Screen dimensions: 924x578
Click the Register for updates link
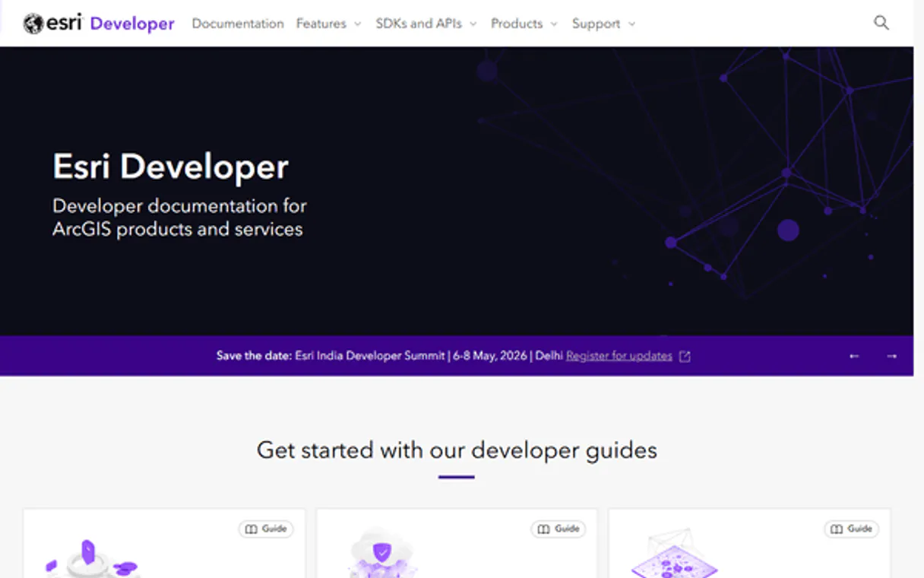(x=619, y=355)
